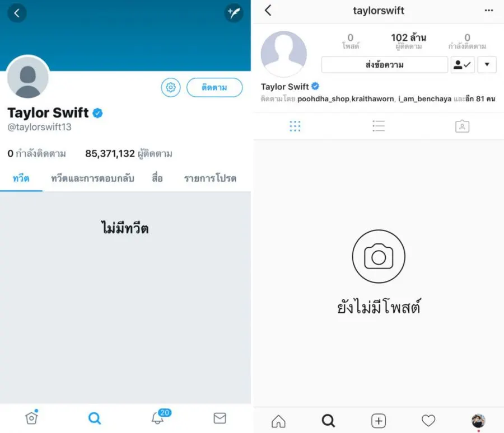Expand suggested accounts dropdown arrow
Viewport: 504px width, 433px height.
[x=487, y=64]
